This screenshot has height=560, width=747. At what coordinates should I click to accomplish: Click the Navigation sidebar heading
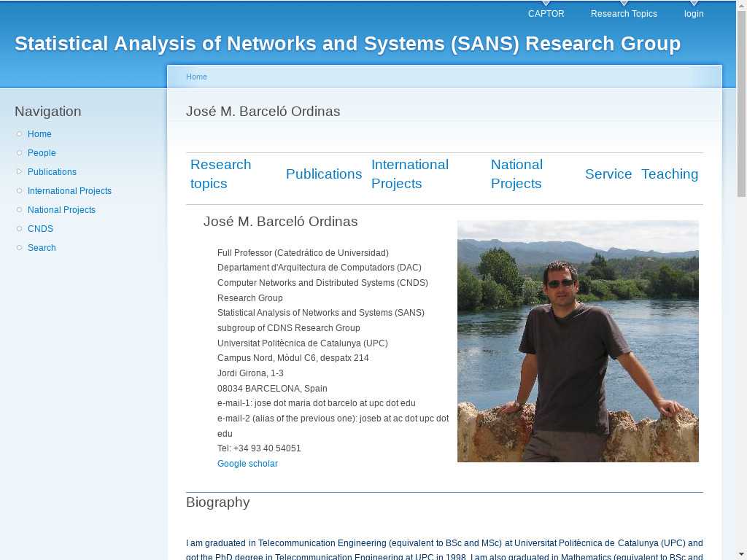coord(48,112)
